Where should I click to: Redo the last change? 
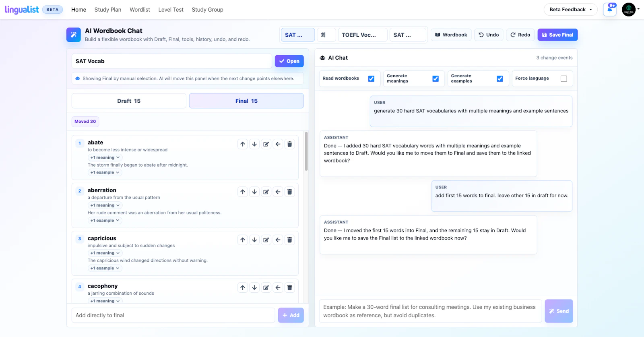point(520,35)
